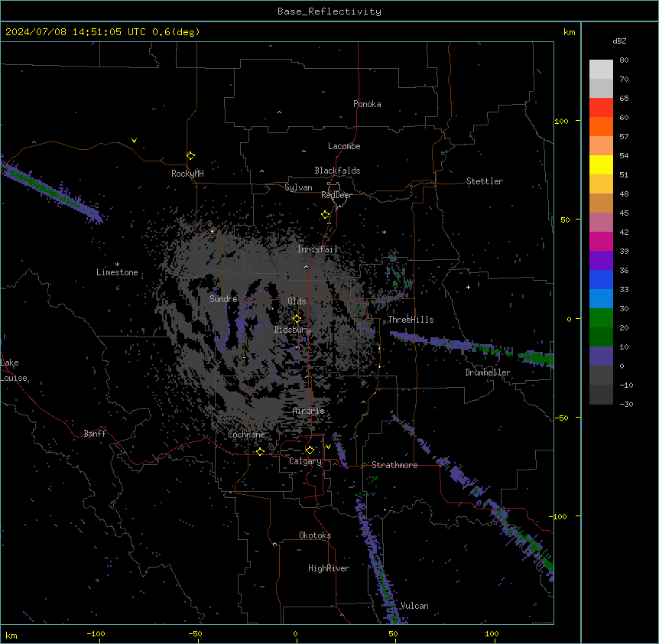Click the 50 tick on the bottom axis
This screenshot has height=644, width=659.
point(393,633)
